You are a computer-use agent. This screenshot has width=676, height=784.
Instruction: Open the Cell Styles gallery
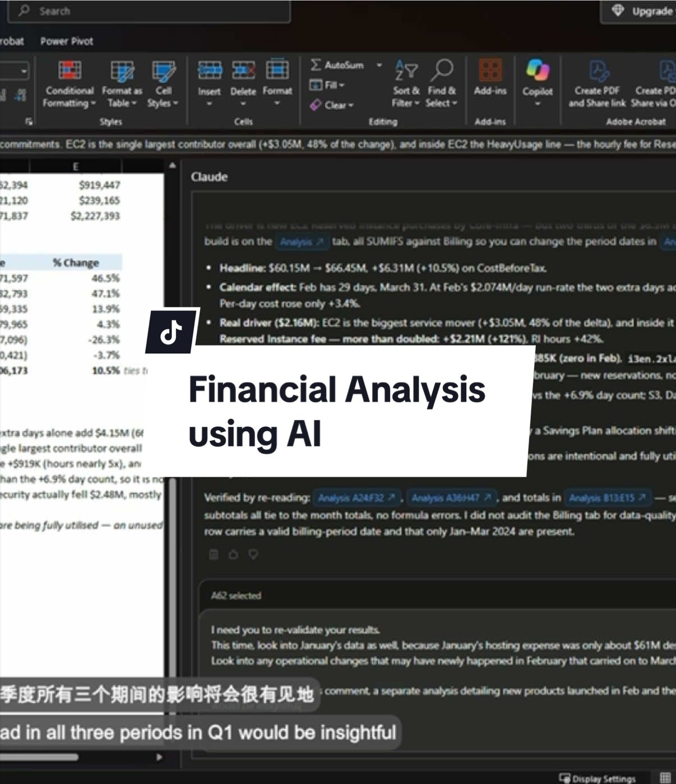(x=163, y=84)
